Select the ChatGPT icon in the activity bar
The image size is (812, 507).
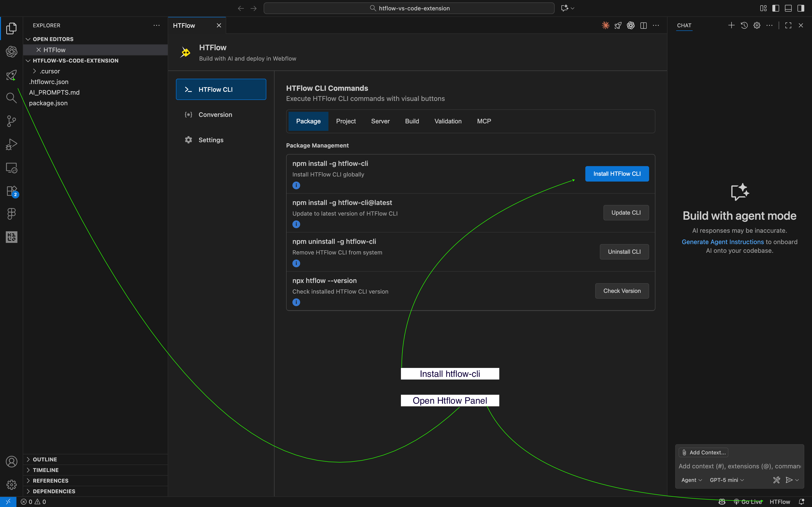click(11, 52)
